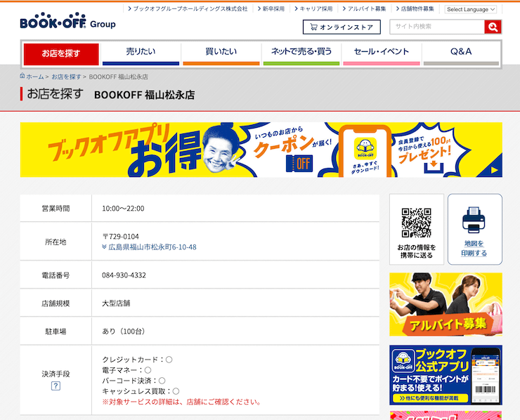Click the 大型店舗 value
This screenshot has width=520, height=420.
click(116, 303)
